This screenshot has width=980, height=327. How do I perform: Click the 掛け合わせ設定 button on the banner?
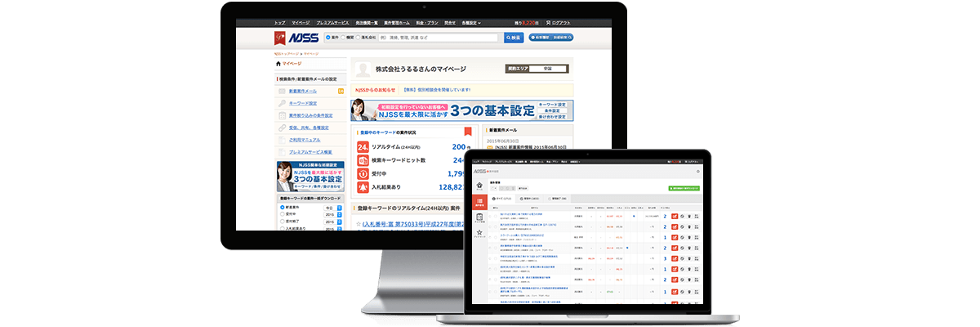point(551,117)
